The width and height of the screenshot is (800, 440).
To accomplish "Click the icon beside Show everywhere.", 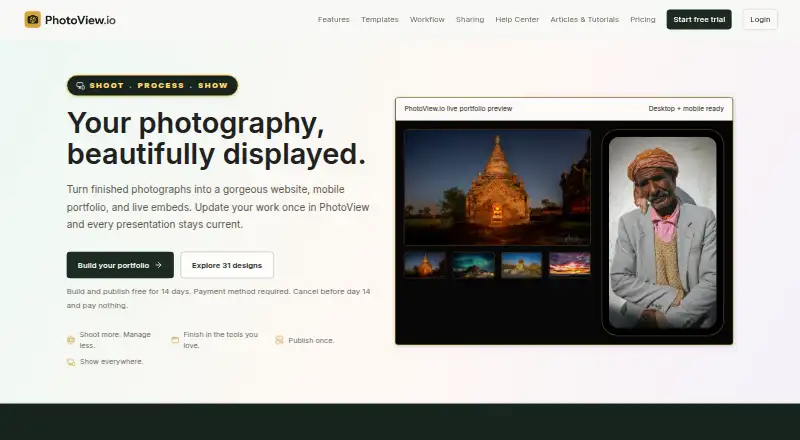I will click(x=71, y=362).
